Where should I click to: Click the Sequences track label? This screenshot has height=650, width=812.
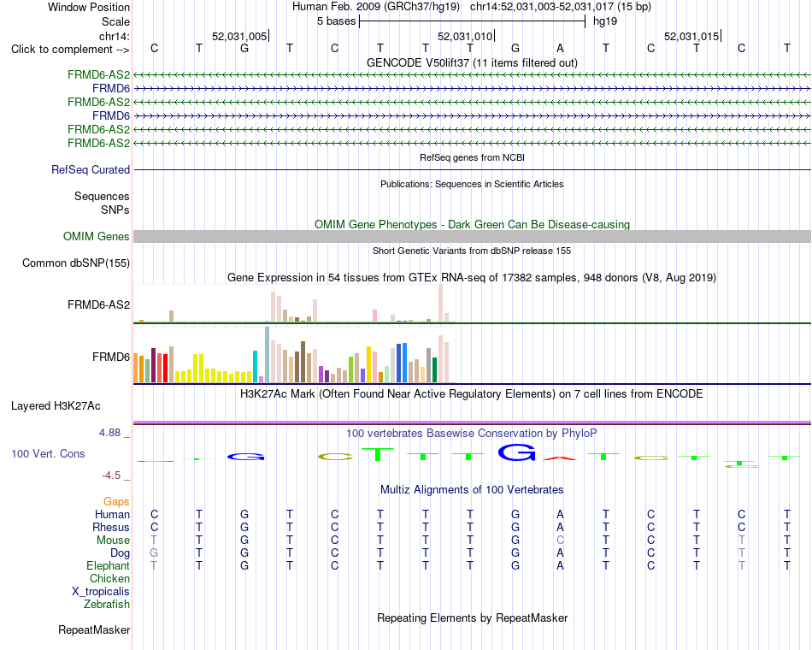point(102,196)
